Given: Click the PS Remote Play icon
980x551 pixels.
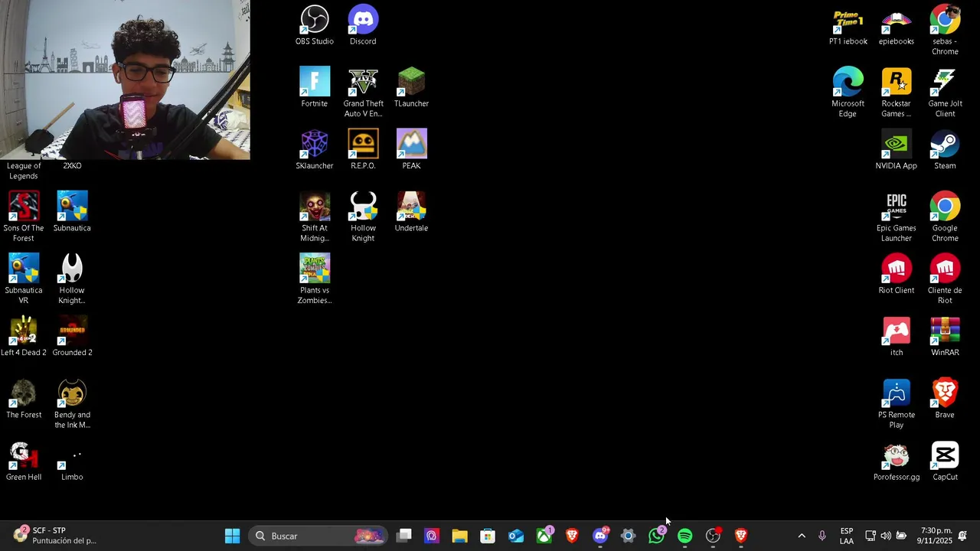Looking at the screenshot, I should coord(897,403).
